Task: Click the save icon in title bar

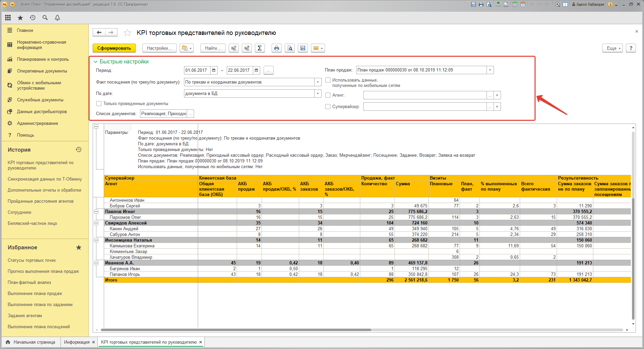Action: [473, 4]
